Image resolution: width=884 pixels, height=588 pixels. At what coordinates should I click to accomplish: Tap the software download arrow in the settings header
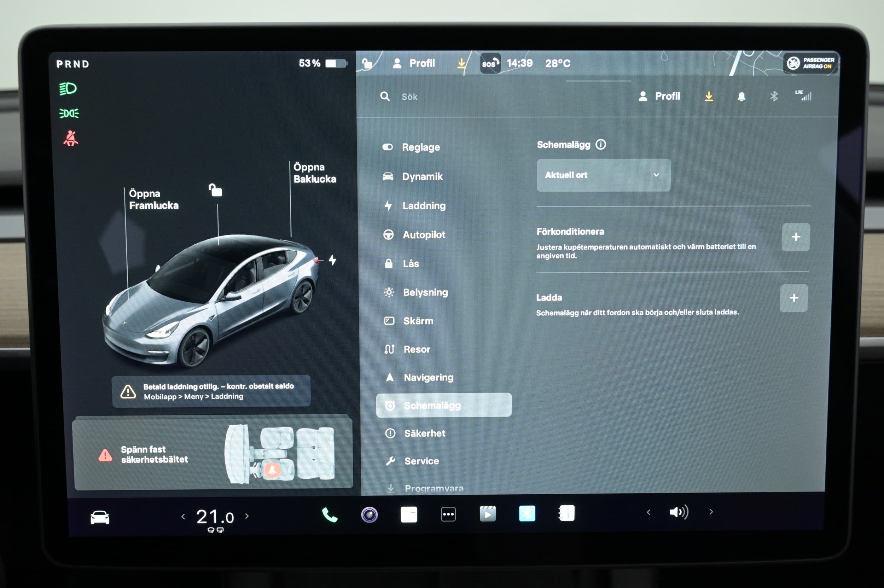[x=709, y=97]
